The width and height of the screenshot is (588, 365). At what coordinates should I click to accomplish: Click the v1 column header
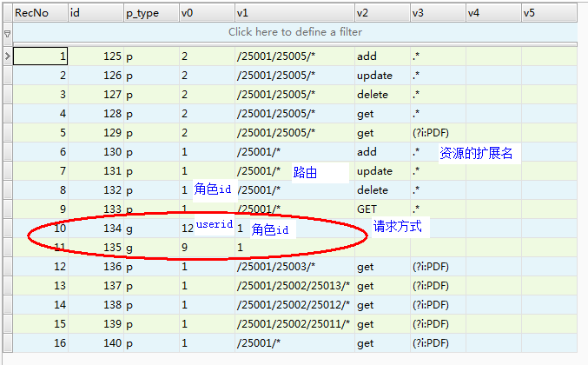coord(294,13)
